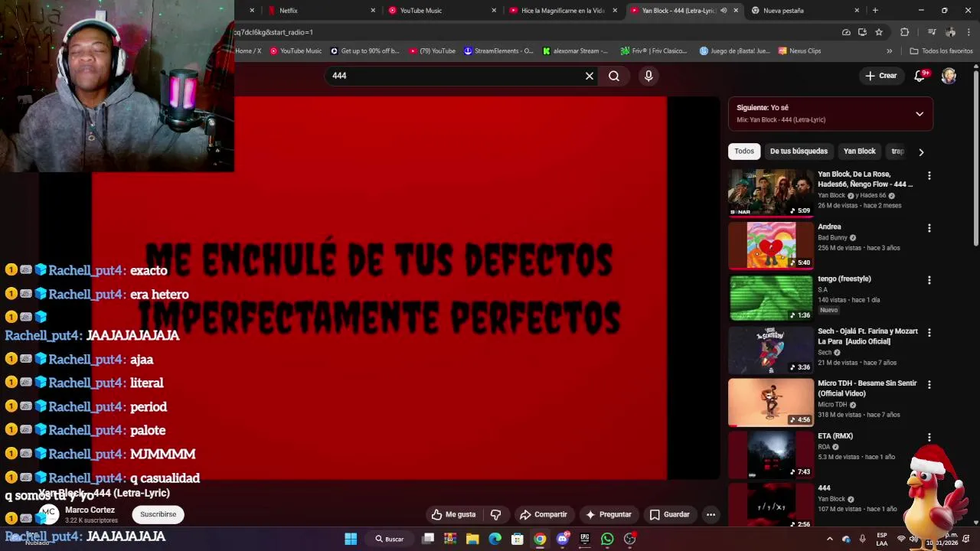Open Chrome media controls icon
This screenshot has width=980, height=551.
point(932,32)
